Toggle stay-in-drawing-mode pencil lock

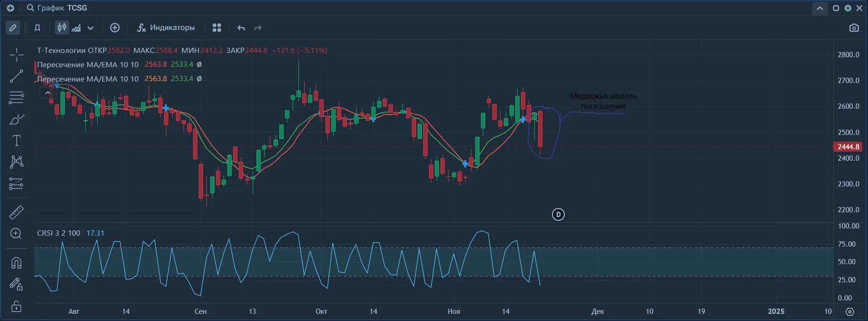click(16, 284)
